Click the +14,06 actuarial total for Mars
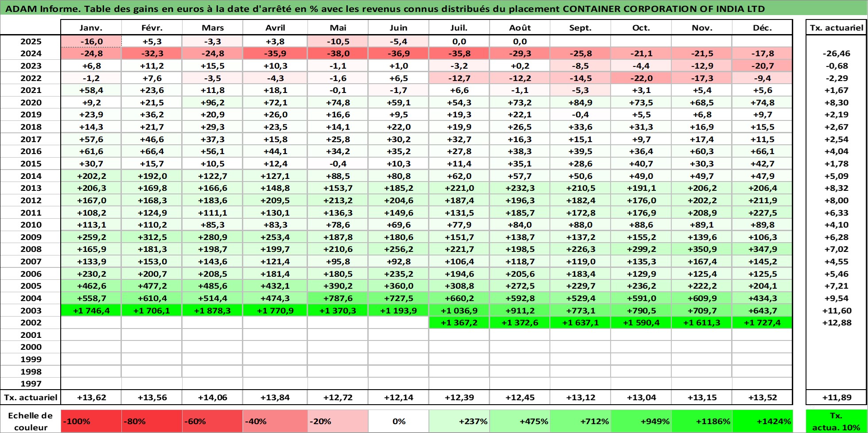 pyautogui.click(x=212, y=398)
